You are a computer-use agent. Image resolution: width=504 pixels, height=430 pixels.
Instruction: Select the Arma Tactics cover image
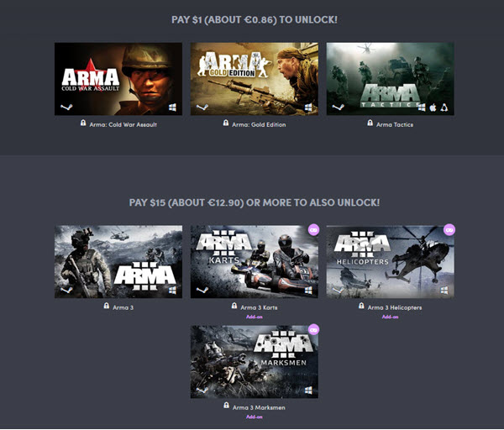coord(390,79)
